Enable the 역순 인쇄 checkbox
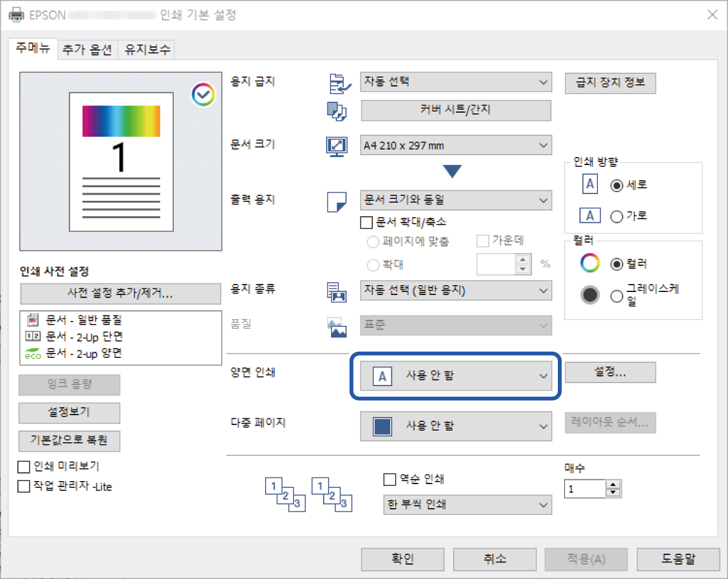Image resolution: width=728 pixels, height=579 pixels. pos(389,479)
